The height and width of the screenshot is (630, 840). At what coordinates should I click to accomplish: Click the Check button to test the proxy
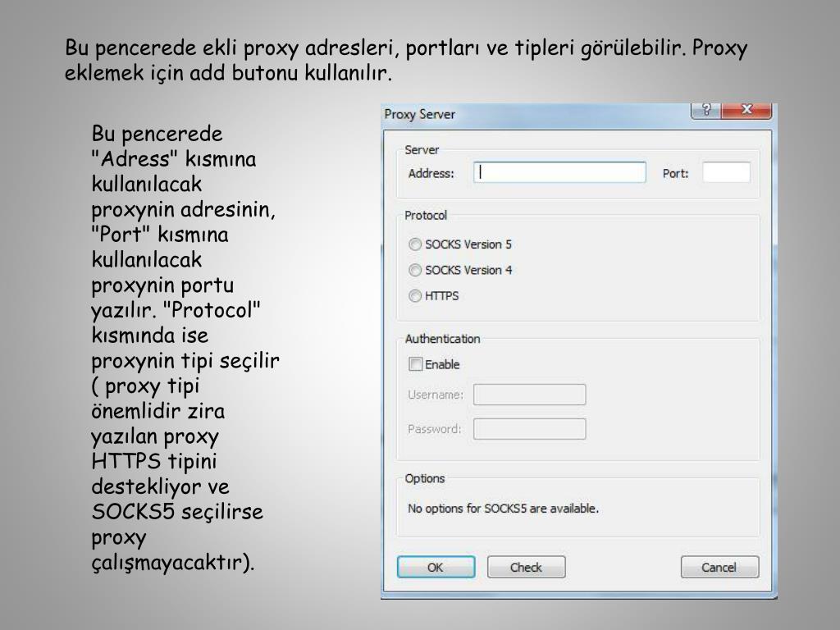click(x=526, y=567)
